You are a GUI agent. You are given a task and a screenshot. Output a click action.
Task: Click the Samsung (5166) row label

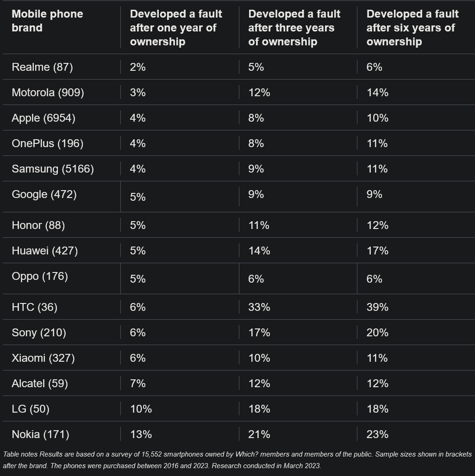coord(53,169)
